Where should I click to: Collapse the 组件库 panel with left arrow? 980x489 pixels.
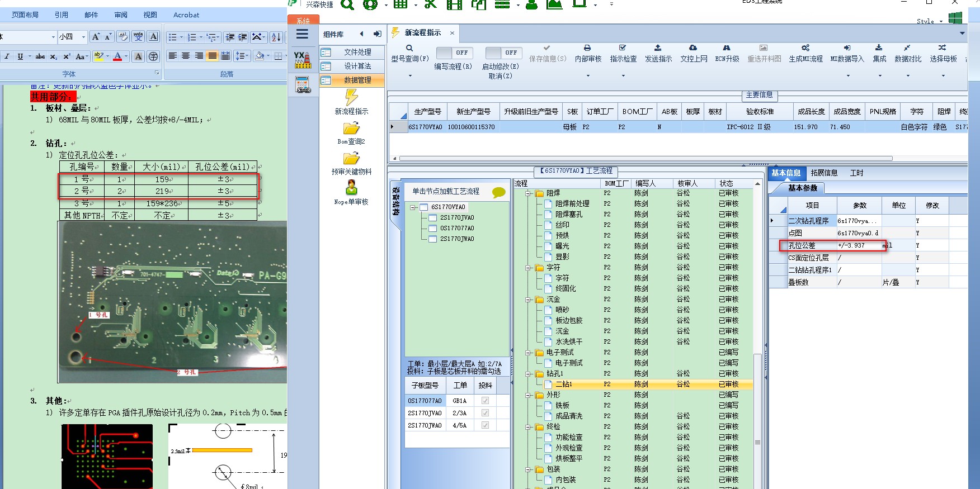(361, 34)
